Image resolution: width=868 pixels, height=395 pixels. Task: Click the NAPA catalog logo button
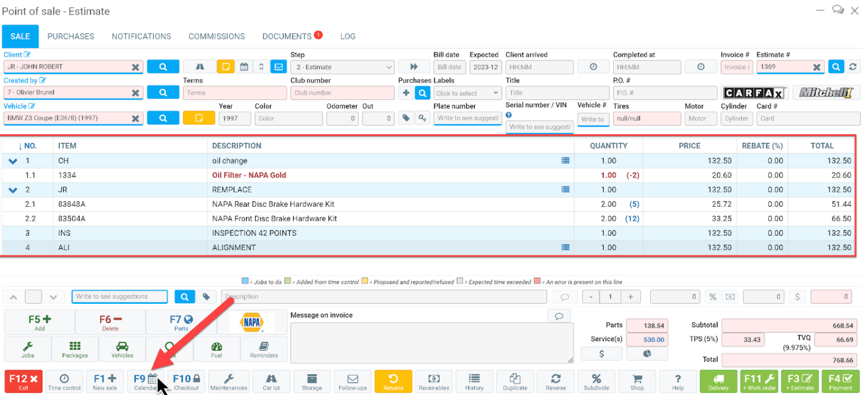251,322
